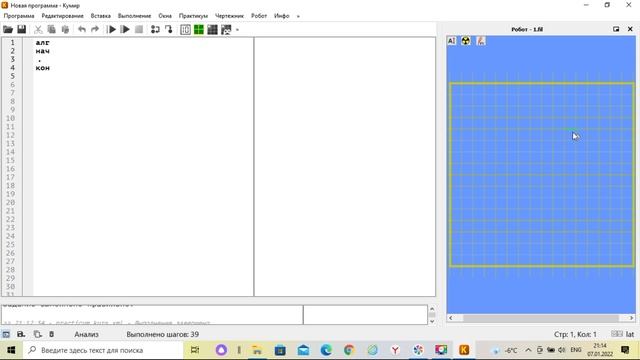Click the step-over execution icon
The width and height of the screenshot is (640, 360).
(x=155, y=29)
